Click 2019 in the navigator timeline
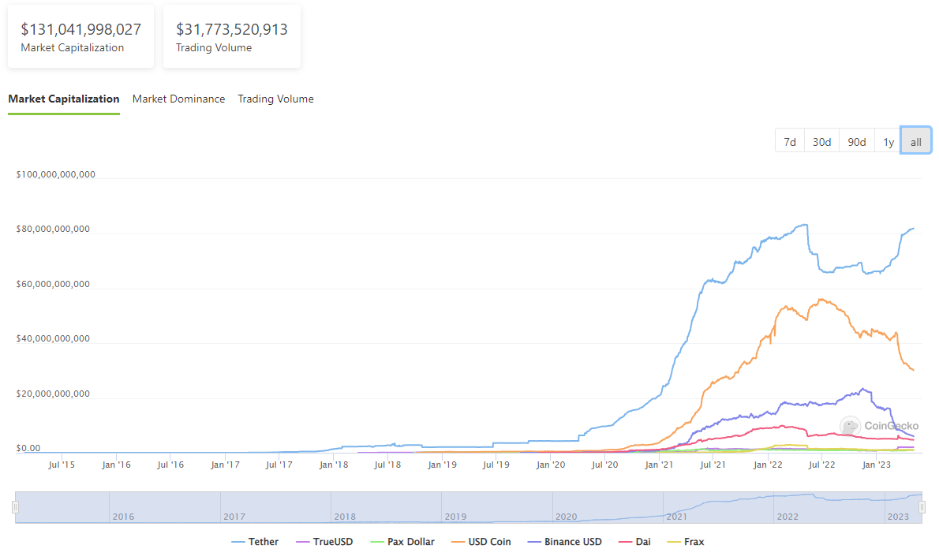 [x=455, y=517]
